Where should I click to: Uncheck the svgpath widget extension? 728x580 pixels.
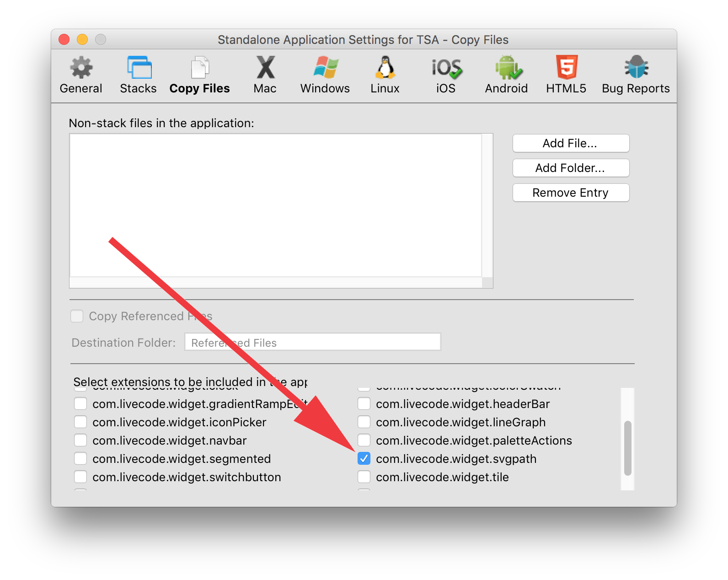click(x=364, y=459)
